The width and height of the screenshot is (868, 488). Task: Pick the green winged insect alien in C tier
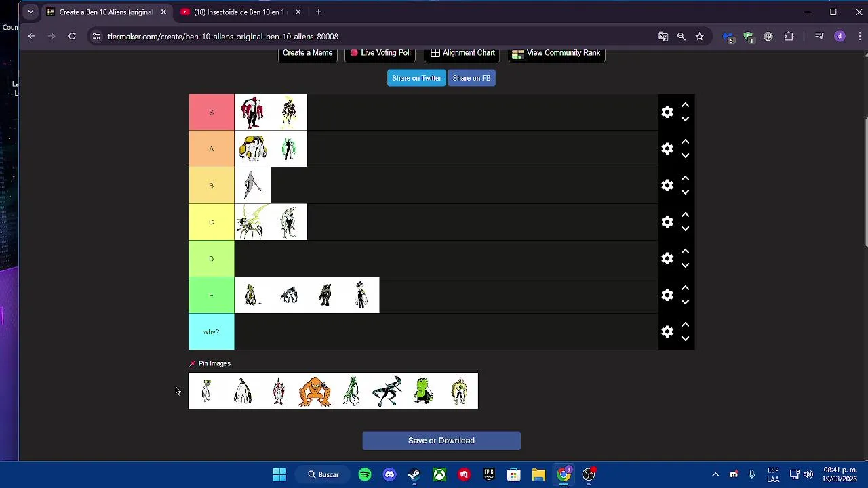pos(252,222)
